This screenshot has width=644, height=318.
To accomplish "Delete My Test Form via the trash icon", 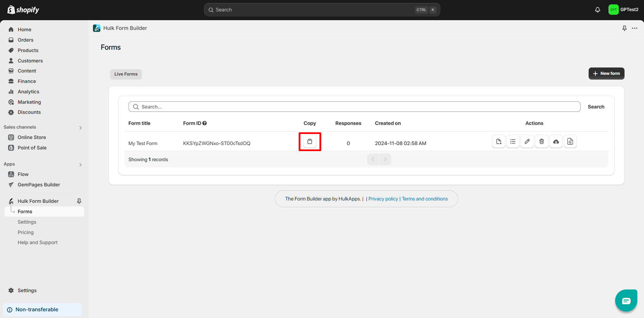I will tap(541, 142).
